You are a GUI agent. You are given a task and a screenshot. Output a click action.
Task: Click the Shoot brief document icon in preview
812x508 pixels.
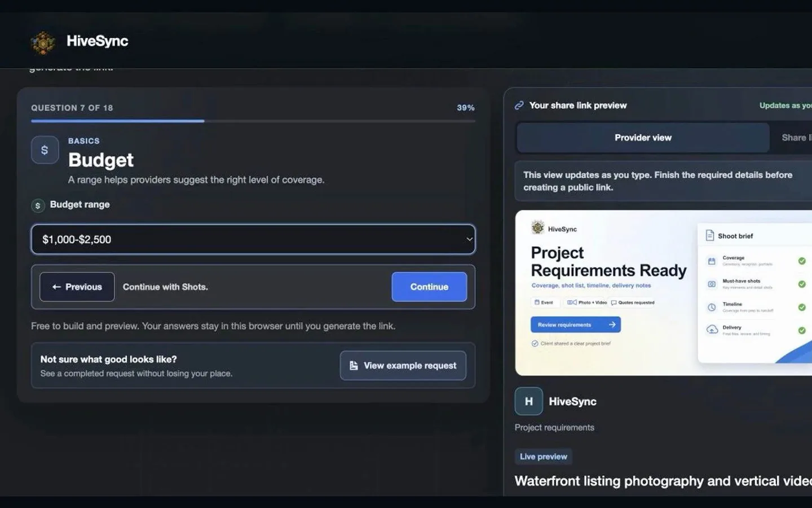click(710, 235)
